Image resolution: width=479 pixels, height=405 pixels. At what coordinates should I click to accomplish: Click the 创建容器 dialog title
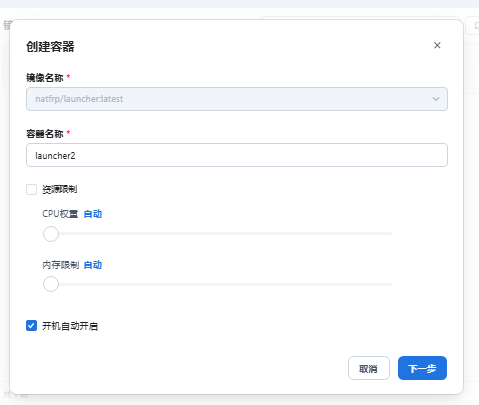50,47
